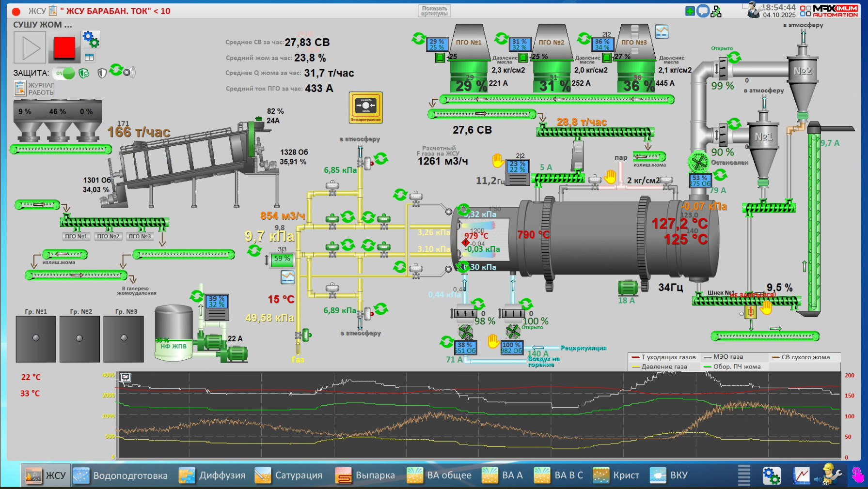Click the Гр. №1 hopper panel
The width and height of the screenshot is (868, 489).
36,338
